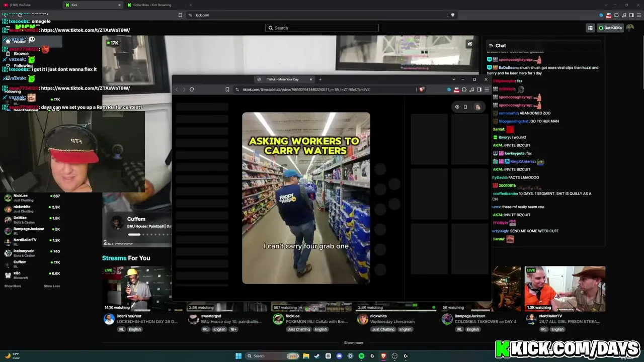644x362 pixels.
Task: Click RampageJackson avatar below the stream cards
Action: click(x=447, y=319)
